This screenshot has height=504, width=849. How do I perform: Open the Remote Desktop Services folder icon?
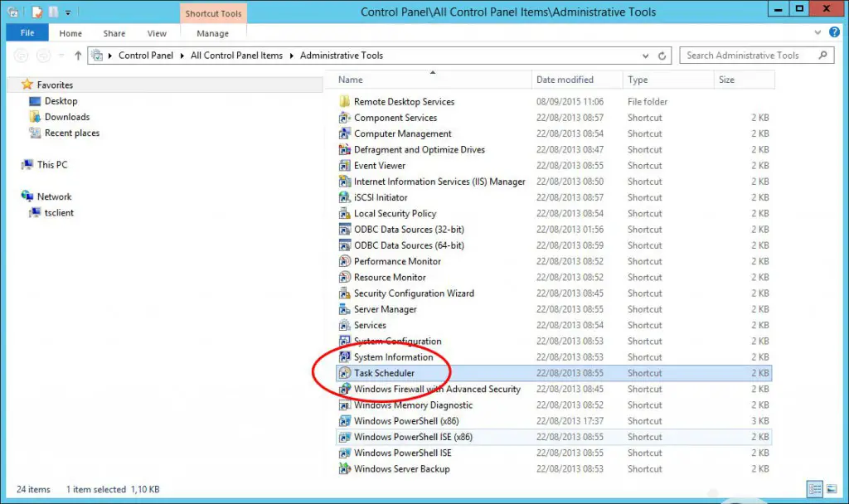point(344,101)
